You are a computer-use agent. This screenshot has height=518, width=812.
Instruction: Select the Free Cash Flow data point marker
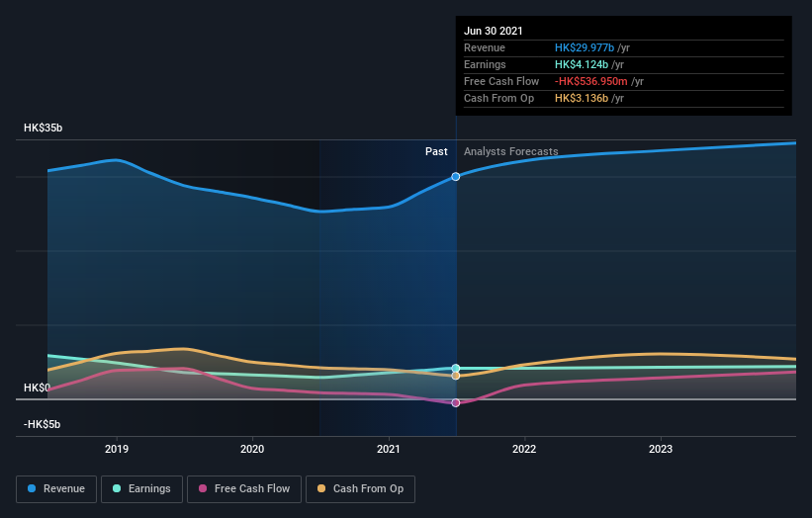coord(456,402)
